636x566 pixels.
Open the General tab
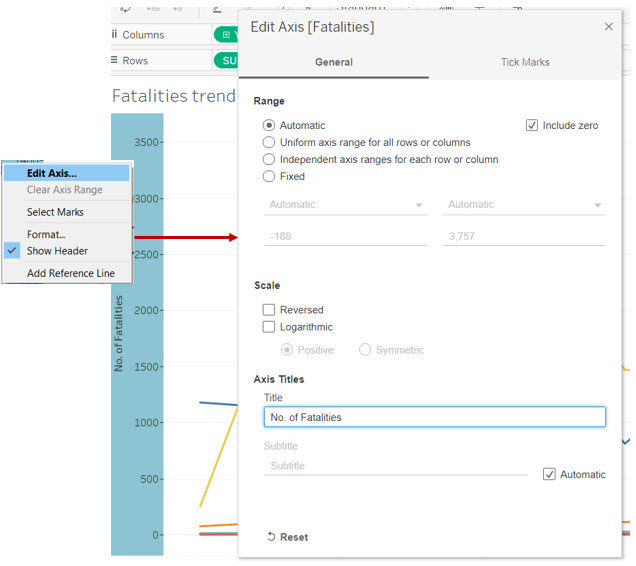[333, 62]
